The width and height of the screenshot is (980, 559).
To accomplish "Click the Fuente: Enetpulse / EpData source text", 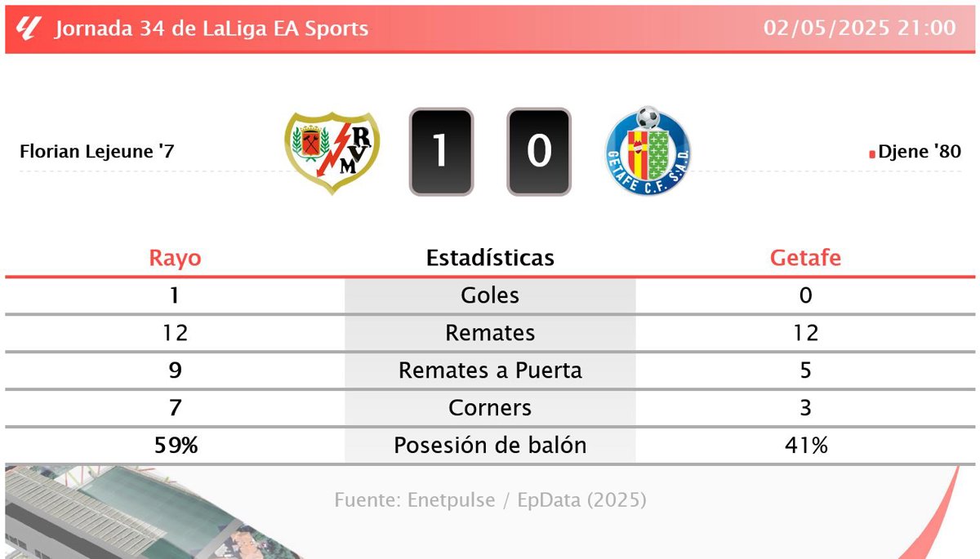I will coord(490,500).
